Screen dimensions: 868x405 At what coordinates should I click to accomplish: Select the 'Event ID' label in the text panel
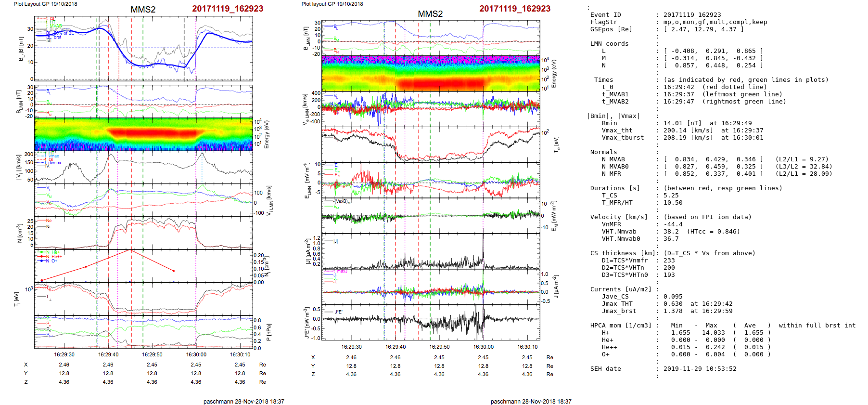point(605,15)
